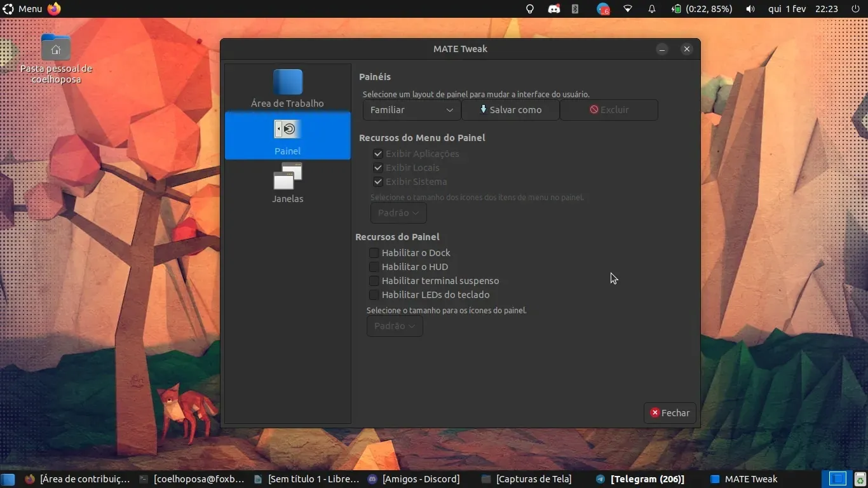
Task: Check Habilitar LEDs do teclado
Action: tap(374, 295)
